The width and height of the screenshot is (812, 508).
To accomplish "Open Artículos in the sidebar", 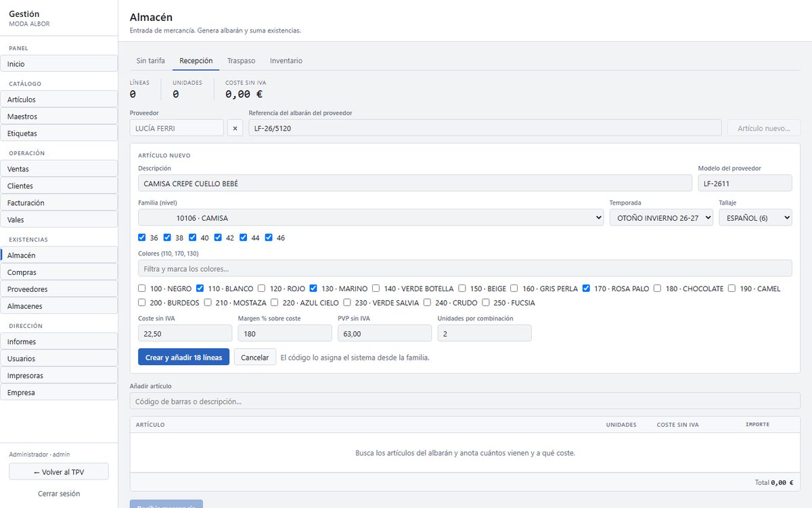I will [59, 100].
